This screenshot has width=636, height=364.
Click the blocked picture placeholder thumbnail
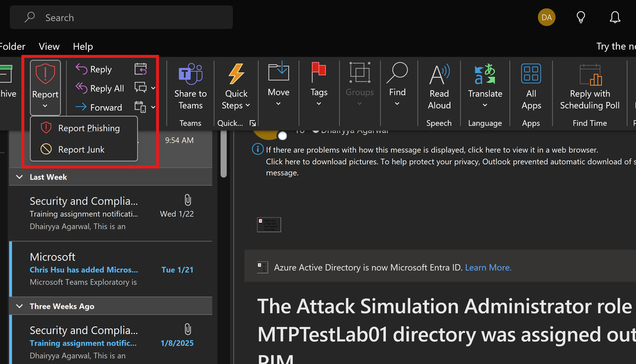coord(269,225)
